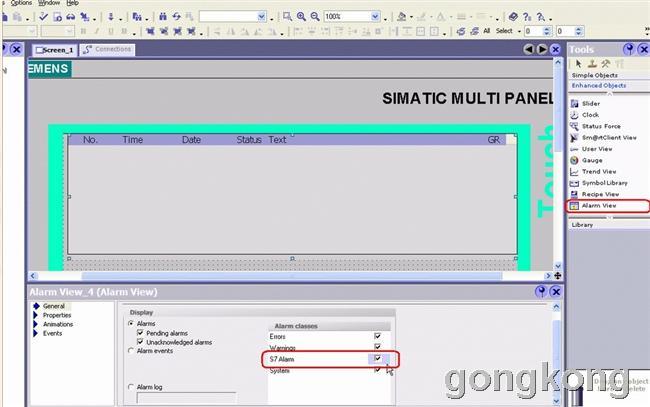The width and height of the screenshot is (650, 407).
Task: Open the 100% zoom level dropdown
Action: pos(375,17)
